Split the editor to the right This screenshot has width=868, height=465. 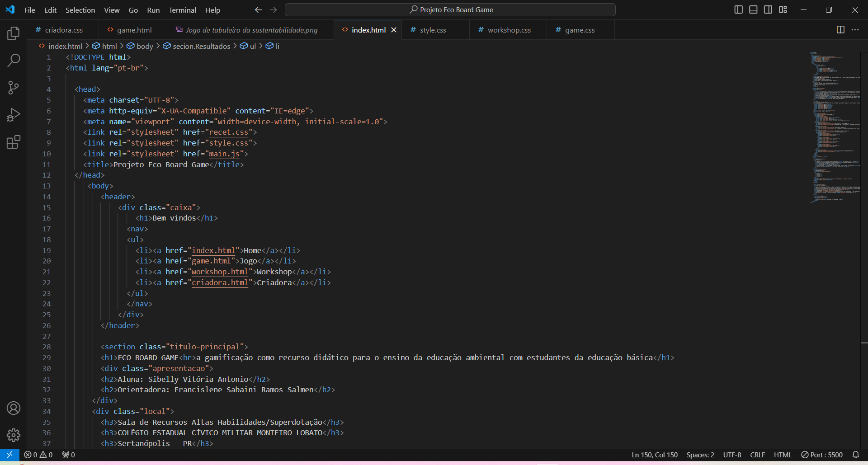point(840,30)
